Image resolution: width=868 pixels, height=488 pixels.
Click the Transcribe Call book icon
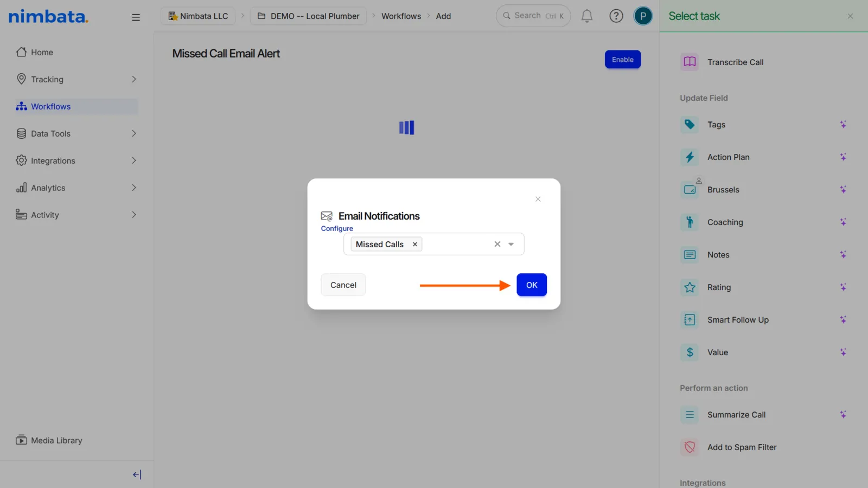690,62
